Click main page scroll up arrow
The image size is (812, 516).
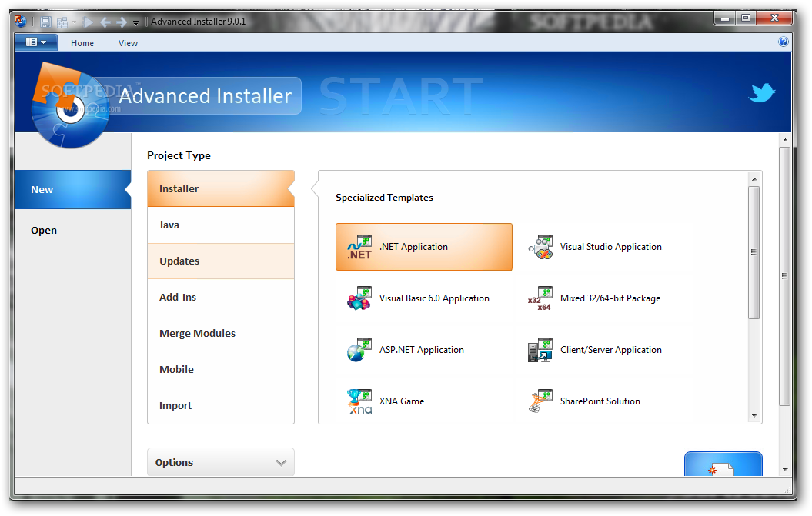click(784, 140)
